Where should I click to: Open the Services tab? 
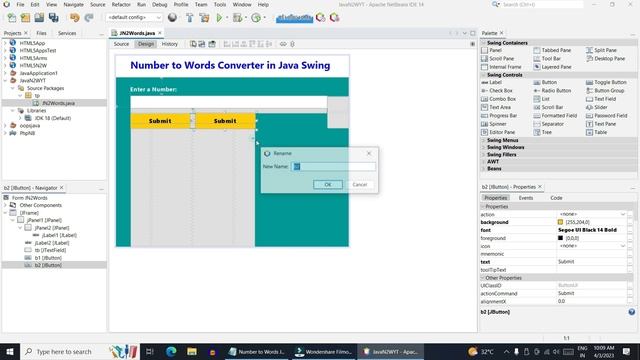[x=67, y=33]
